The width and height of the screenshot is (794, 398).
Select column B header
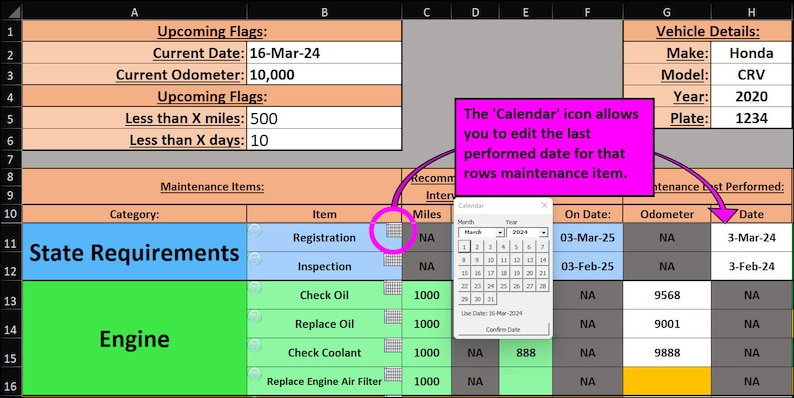click(324, 12)
